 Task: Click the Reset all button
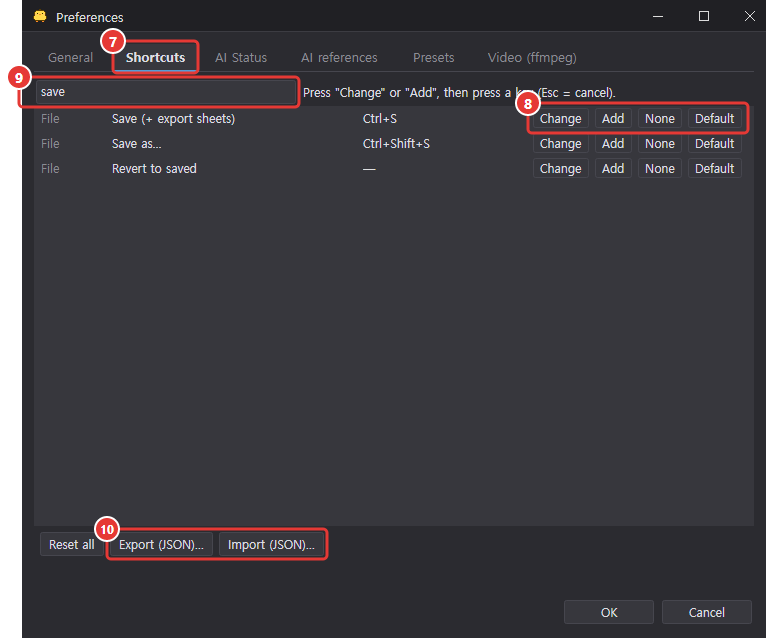pyautogui.click(x=71, y=544)
